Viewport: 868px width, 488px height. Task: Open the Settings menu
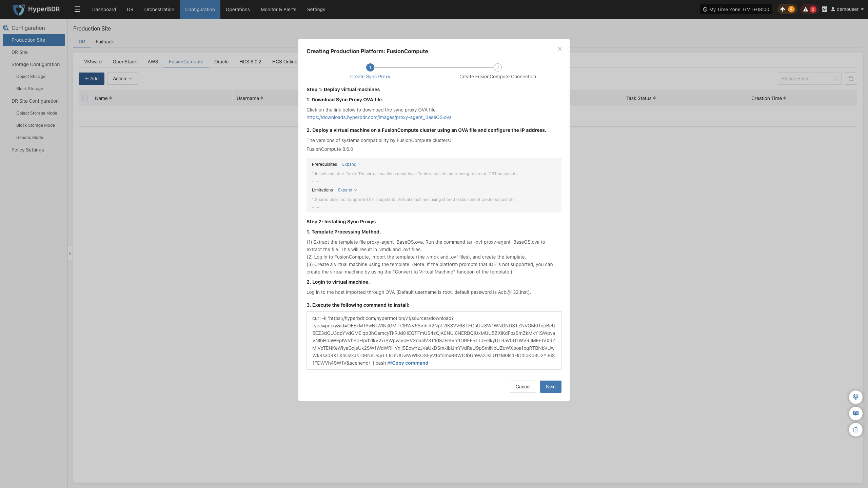pyautogui.click(x=316, y=9)
